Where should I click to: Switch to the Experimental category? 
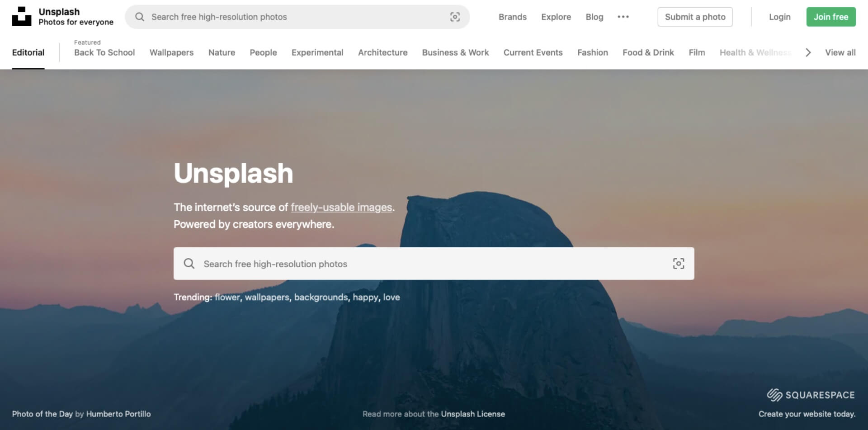[x=317, y=52]
